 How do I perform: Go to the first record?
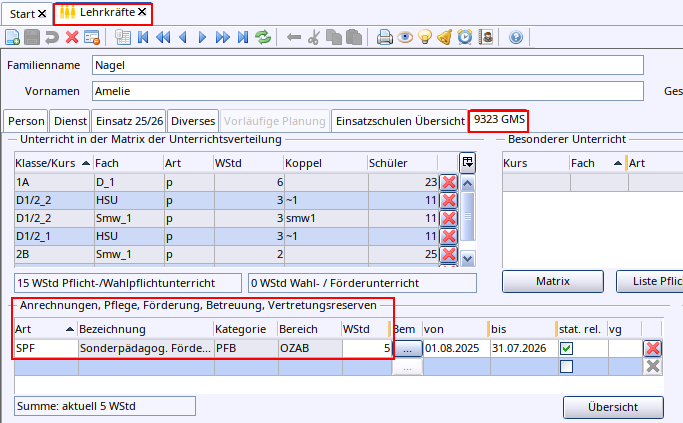coord(143,38)
